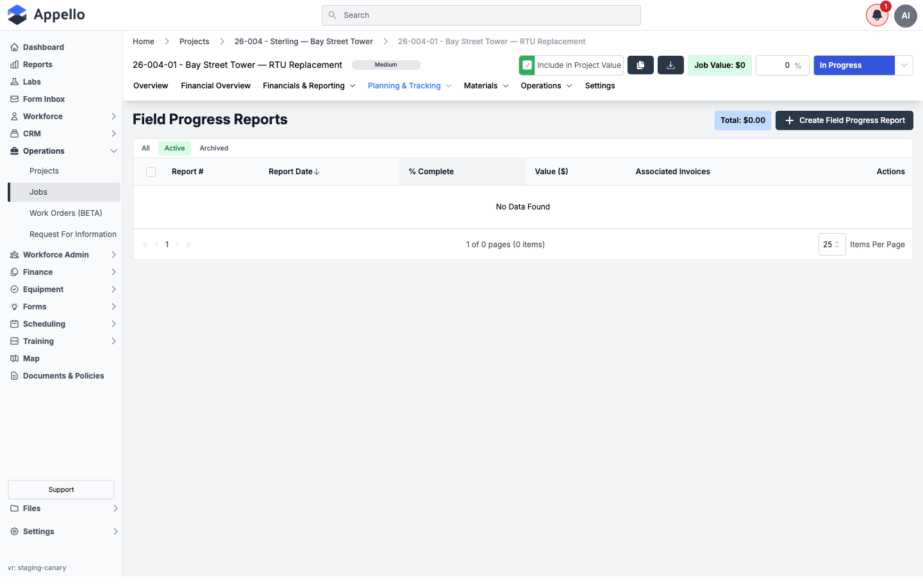Check the select-all checkbox in table header
Image resolution: width=923 pixels, height=588 pixels.
point(151,172)
